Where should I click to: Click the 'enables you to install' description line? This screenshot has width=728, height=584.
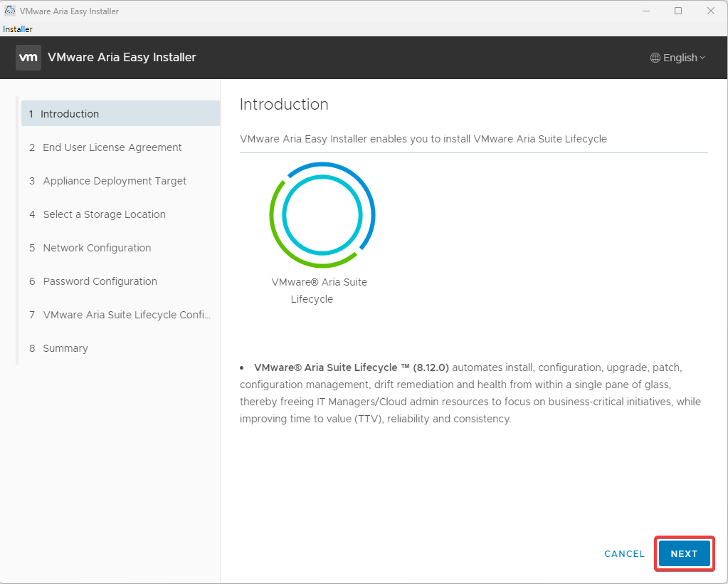(x=423, y=139)
